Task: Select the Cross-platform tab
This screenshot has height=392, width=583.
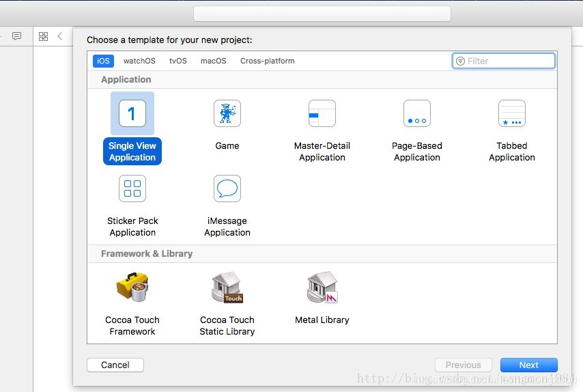Action: pyautogui.click(x=268, y=61)
